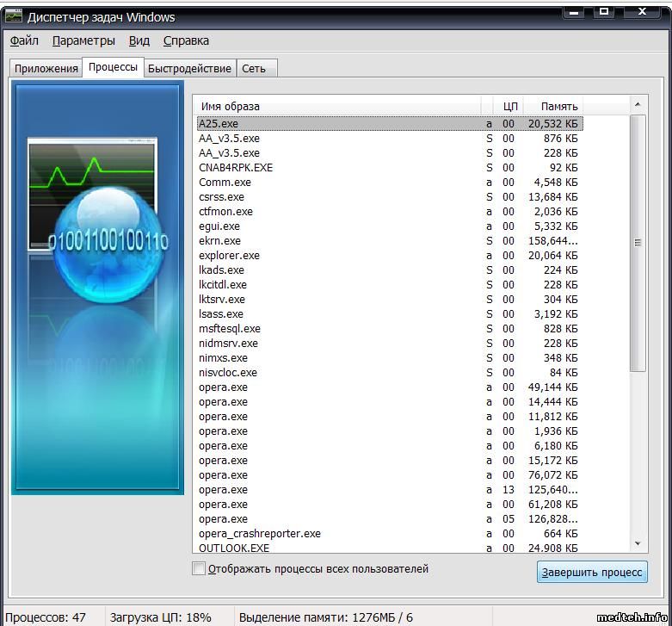Image resolution: width=672 pixels, height=626 pixels.
Task: Select the opera_crashreporter.exe process
Action: coord(259,534)
